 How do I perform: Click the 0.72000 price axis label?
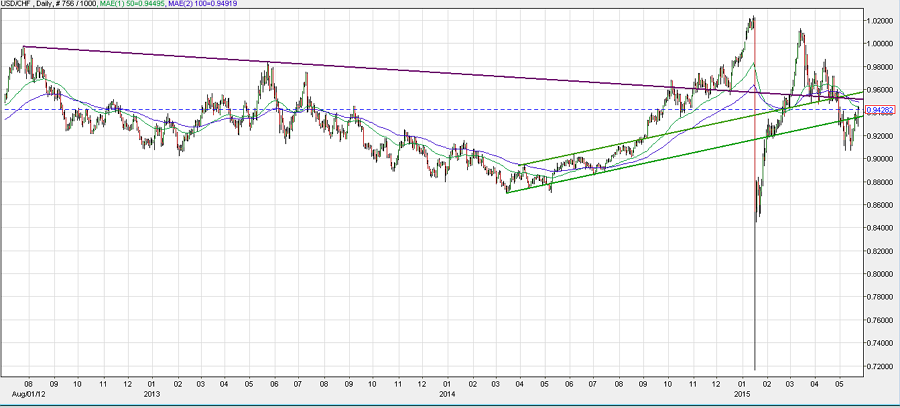[x=878, y=367]
